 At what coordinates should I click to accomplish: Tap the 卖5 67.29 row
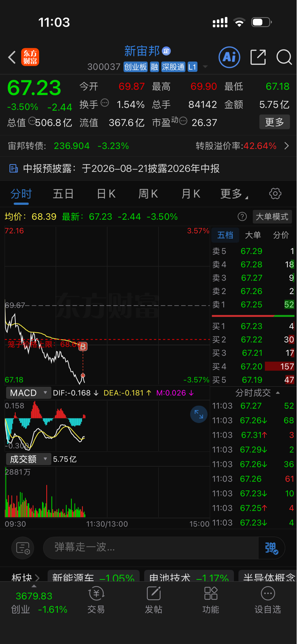click(253, 251)
